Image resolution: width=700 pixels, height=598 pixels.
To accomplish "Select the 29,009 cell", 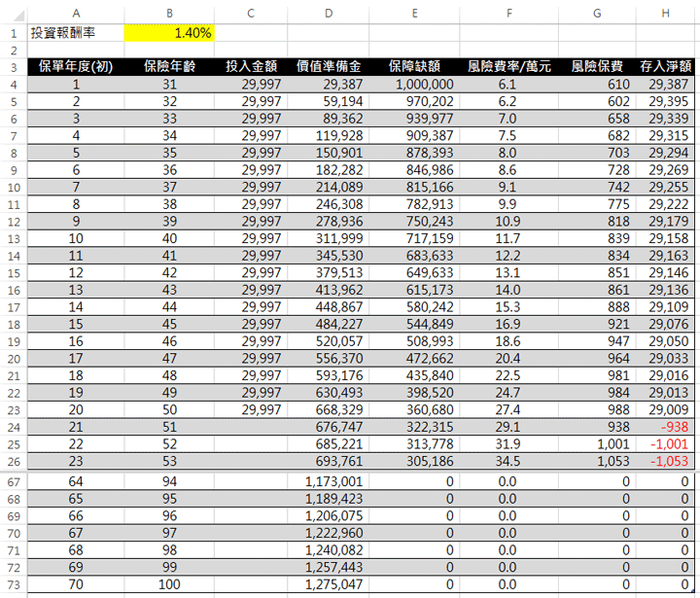I will (665, 410).
